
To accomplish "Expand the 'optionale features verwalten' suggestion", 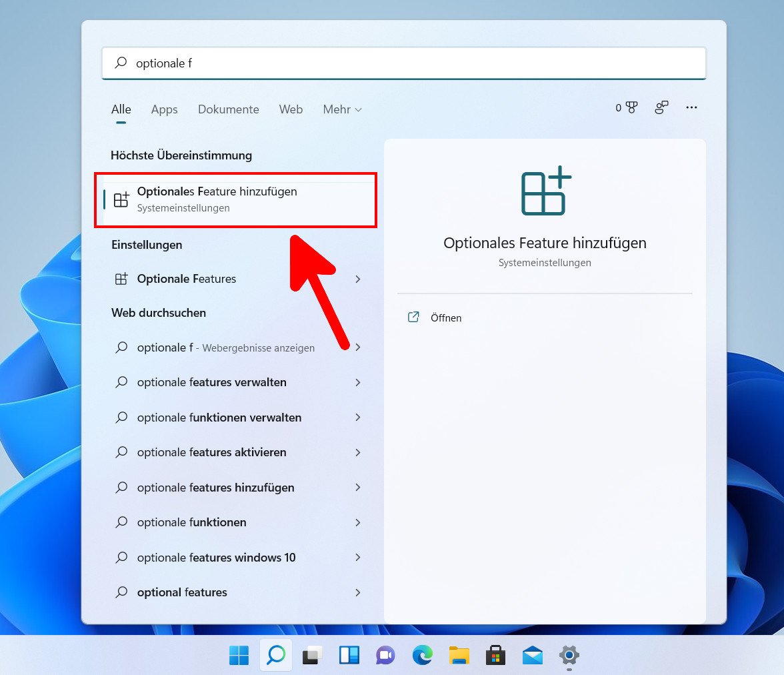I will (357, 382).
